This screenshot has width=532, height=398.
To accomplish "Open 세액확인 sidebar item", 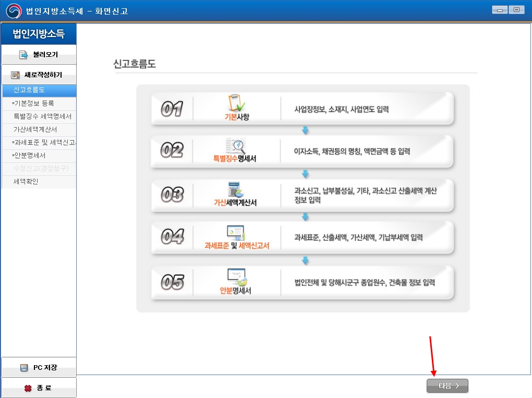I will [39, 182].
